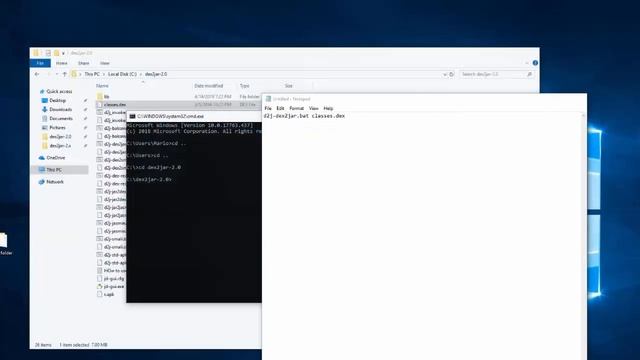Refresh the Explorer folder view
The width and height of the screenshot is (640, 360).
(451, 74)
